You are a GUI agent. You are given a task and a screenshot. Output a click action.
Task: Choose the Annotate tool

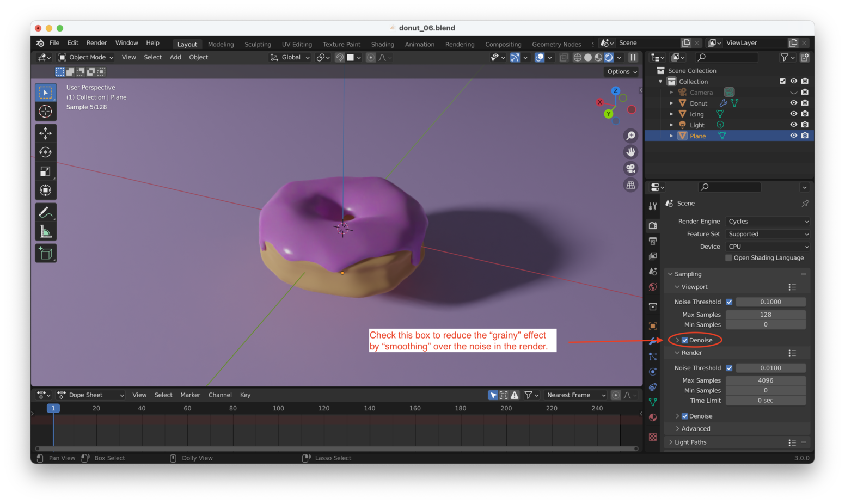tap(46, 211)
